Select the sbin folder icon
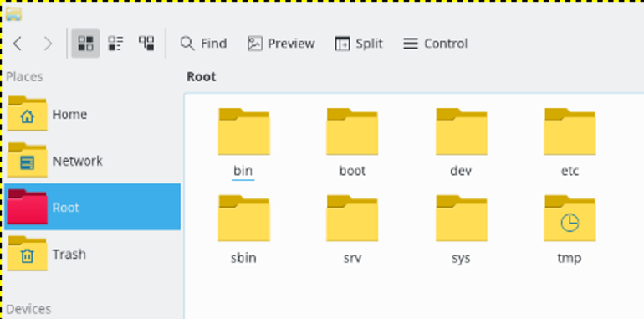Viewport: 644px width, 319px height. 243,219
